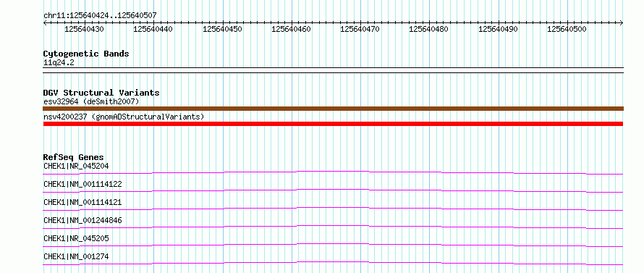Click the brown esv32964 variant bar
644x273 pixels.
click(x=333, y=109)
